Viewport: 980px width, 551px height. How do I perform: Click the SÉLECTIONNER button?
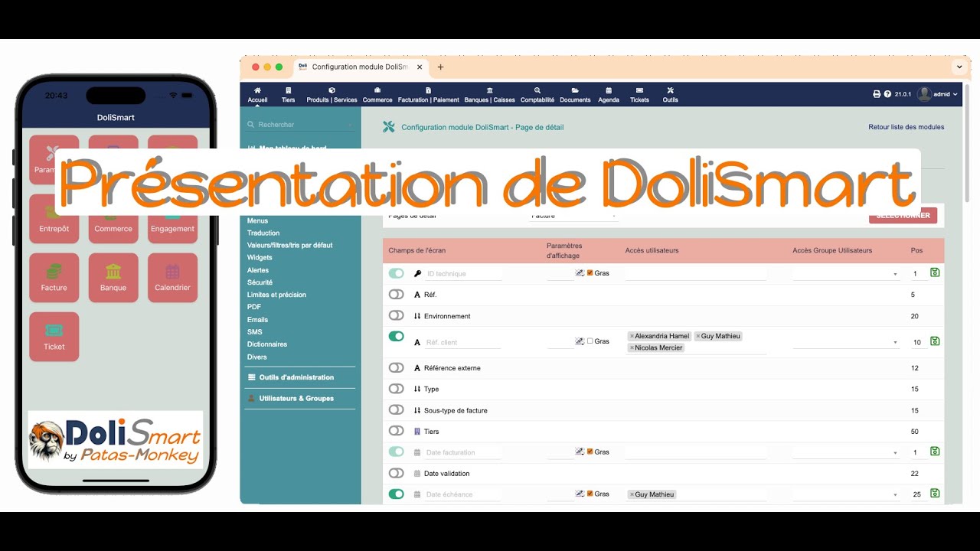point(903,216)
